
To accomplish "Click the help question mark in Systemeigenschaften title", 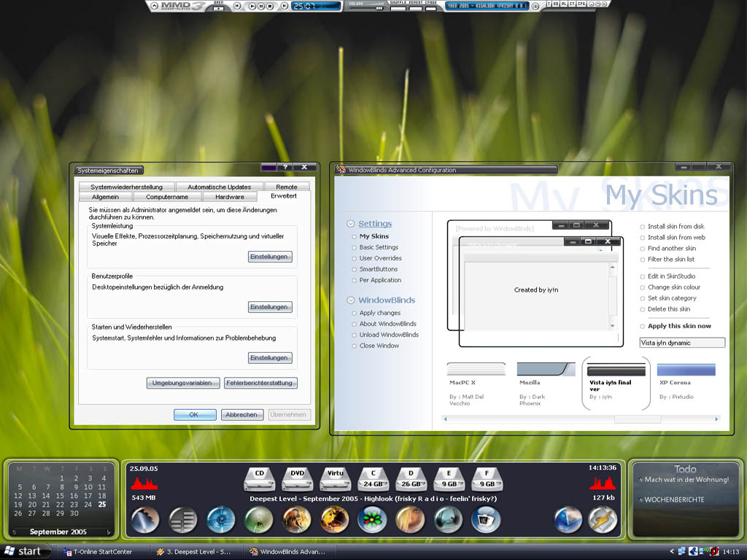I will tap(285, 167).
